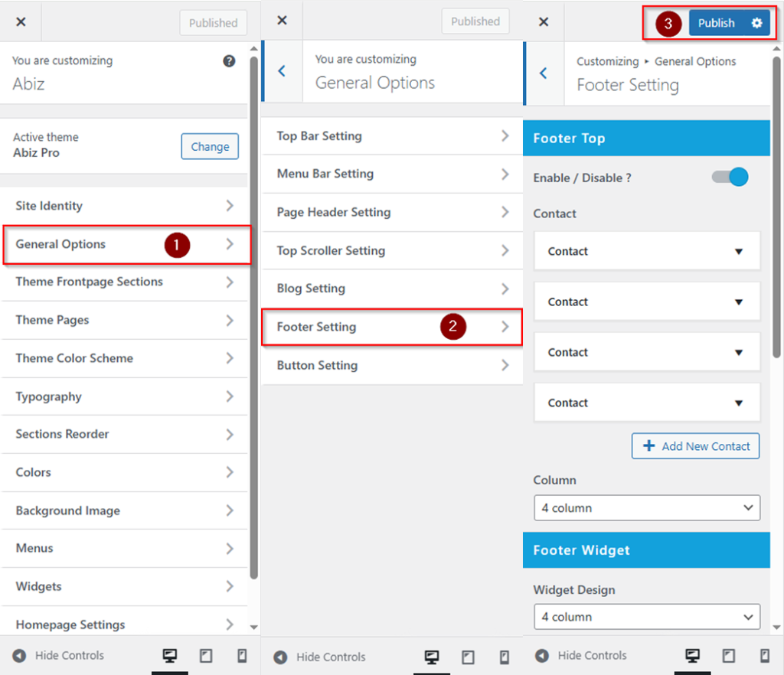Image resolution: width=784 pixels, height=675 pixels.
Task: Open General Options menu item
Action: [x=126, y=244]
